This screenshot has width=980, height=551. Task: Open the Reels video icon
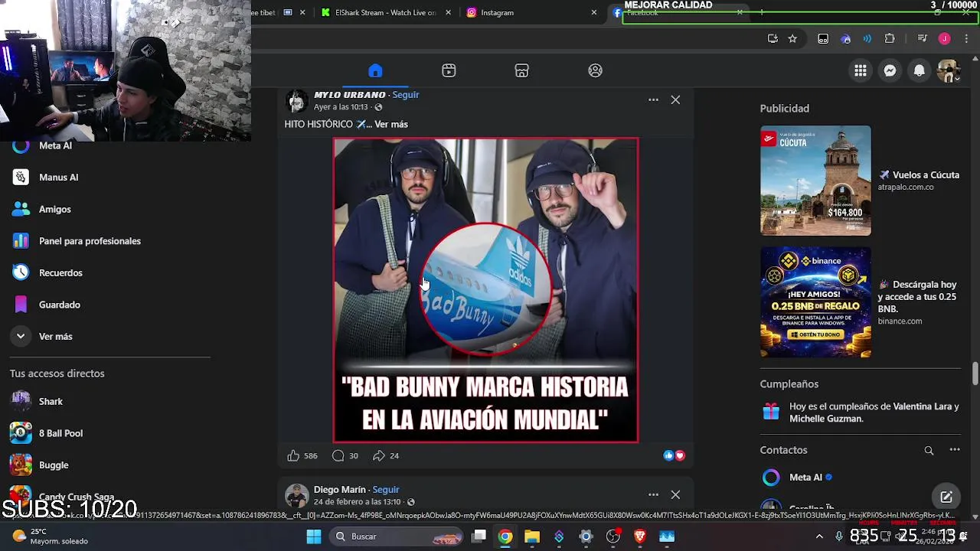point(449,70)
